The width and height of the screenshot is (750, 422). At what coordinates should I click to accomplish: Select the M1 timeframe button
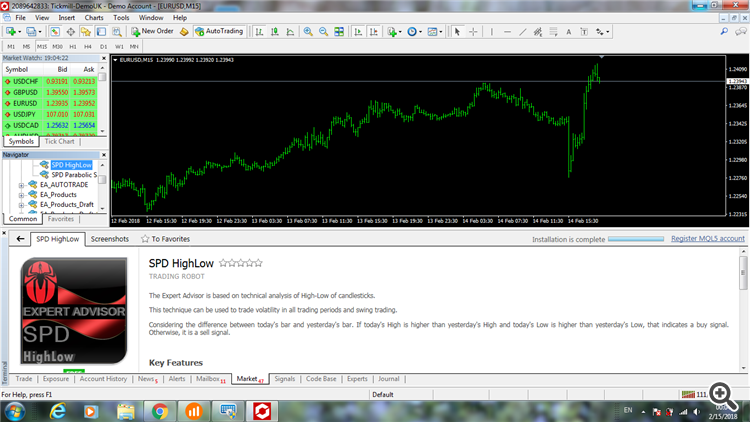pyautogui.click(x=11, y=46)
